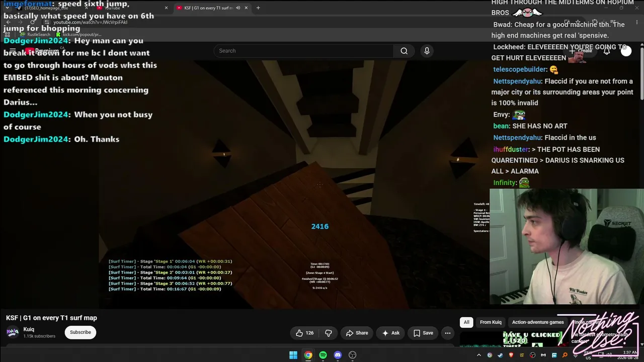
Task: Click chat username 'Lockheed'
Action: click(508, 47)
